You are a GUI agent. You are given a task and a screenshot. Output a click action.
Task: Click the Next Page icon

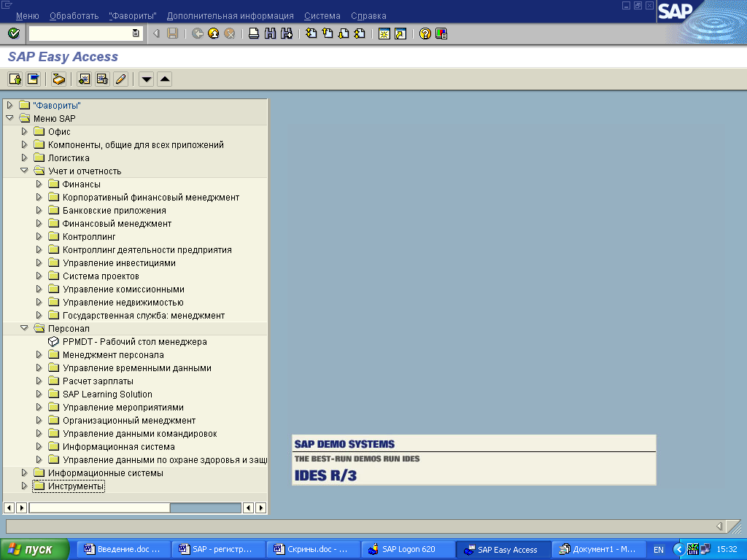[x=344, y=34]
